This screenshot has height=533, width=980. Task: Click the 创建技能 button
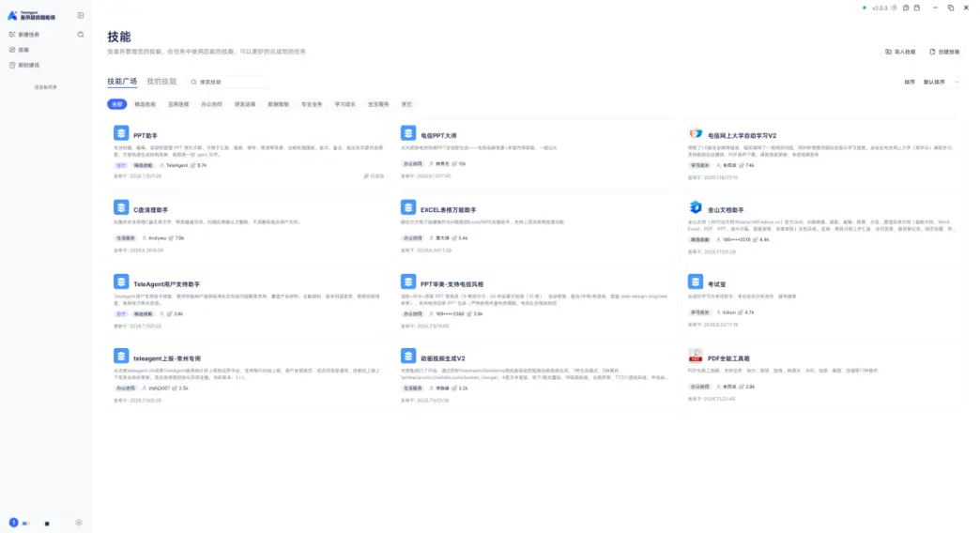(x=944, y=52)
